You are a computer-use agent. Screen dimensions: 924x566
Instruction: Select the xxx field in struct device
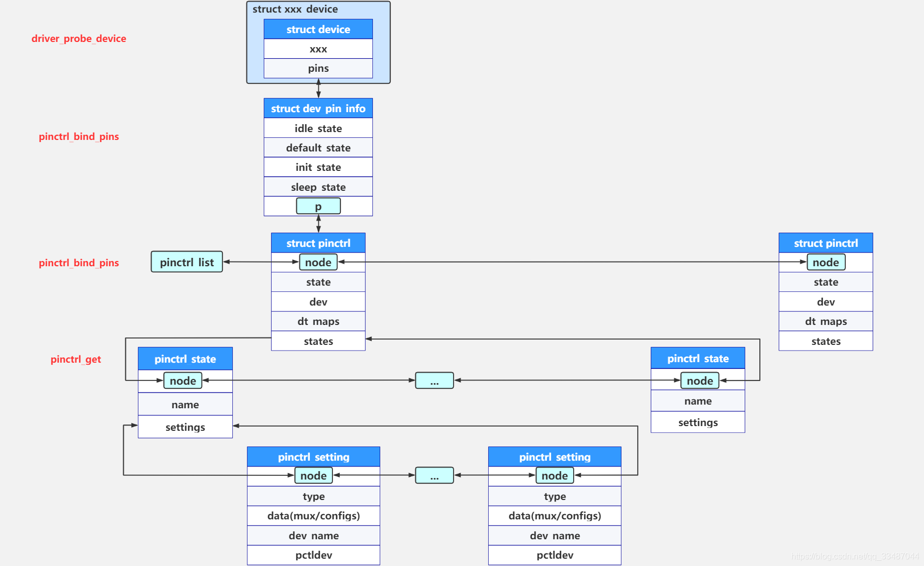[x=318, y=49]
